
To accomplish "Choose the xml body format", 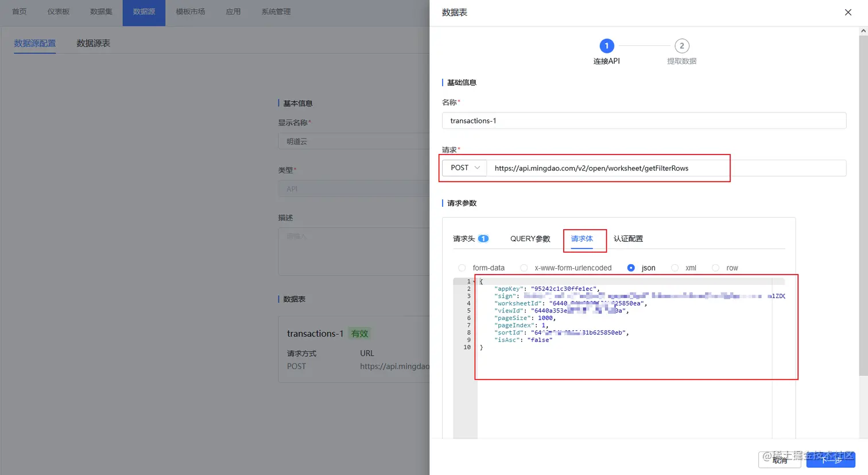I will [675, 268].
